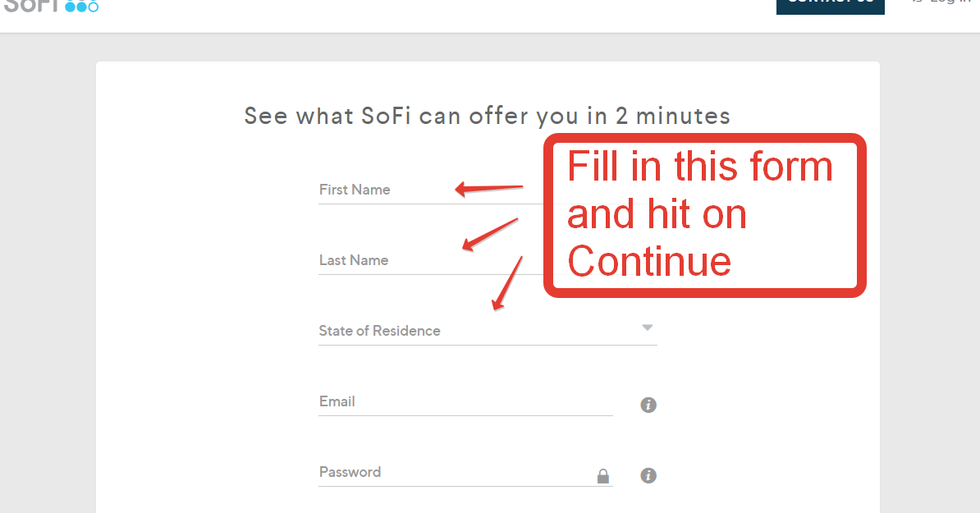Focus the Last Name input field
Screen dimensions: 980x513
tap(431, 260)
